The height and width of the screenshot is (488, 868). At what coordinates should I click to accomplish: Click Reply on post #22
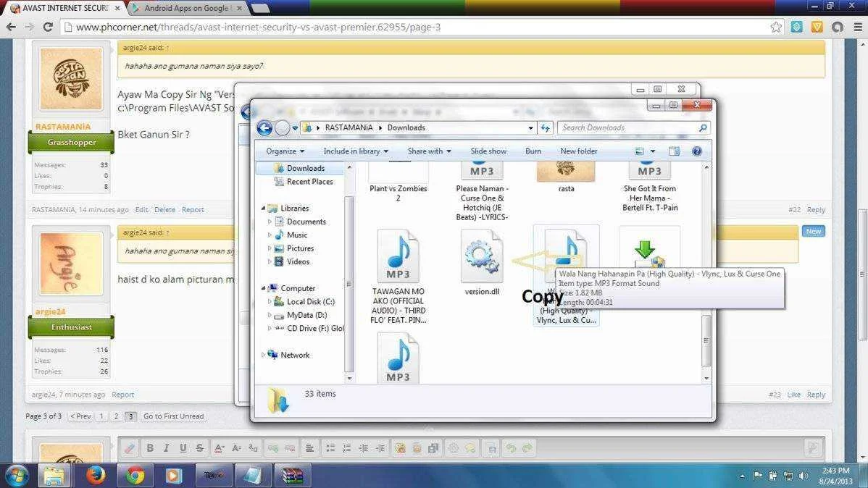[815, 210]
